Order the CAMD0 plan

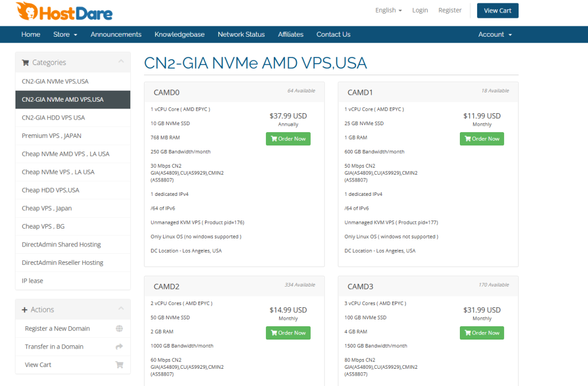(x=288, y=139)
